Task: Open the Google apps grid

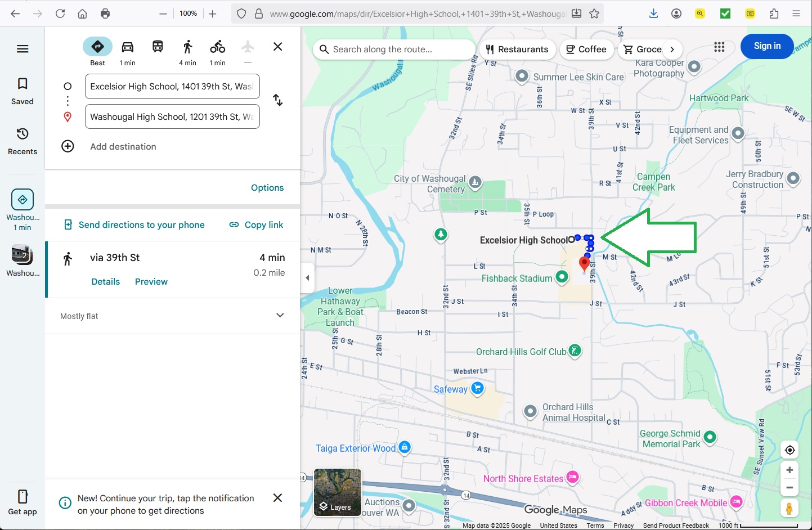Action: (719, 47)
